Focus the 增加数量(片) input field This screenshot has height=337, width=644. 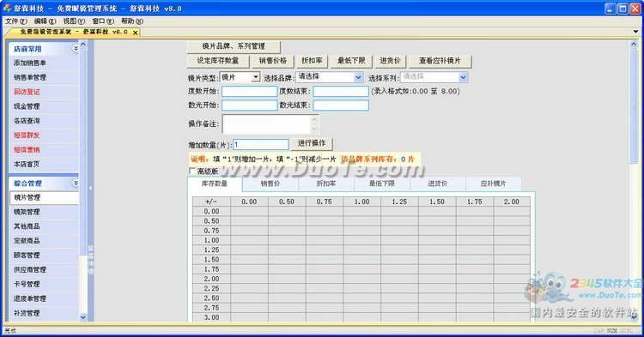(x=261, y=144)
